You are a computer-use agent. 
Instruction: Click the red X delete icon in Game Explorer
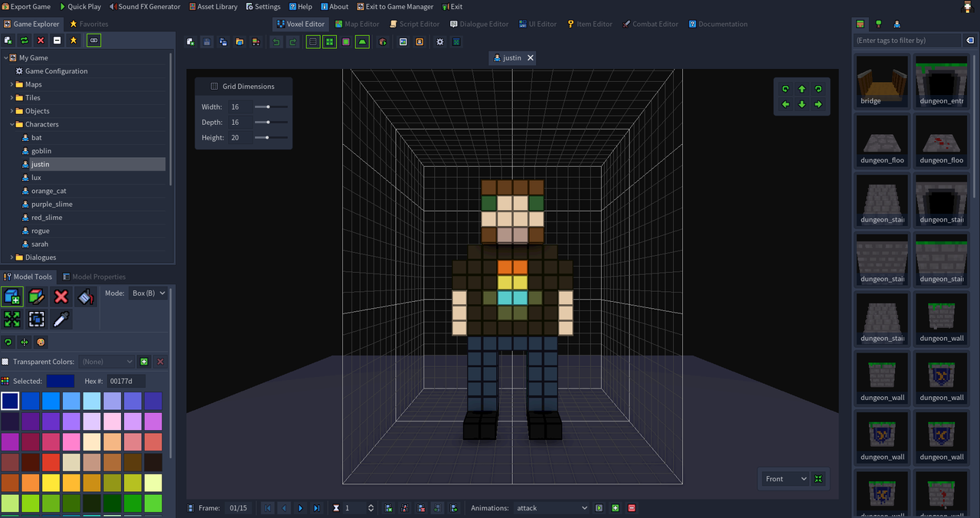[41, 40]
